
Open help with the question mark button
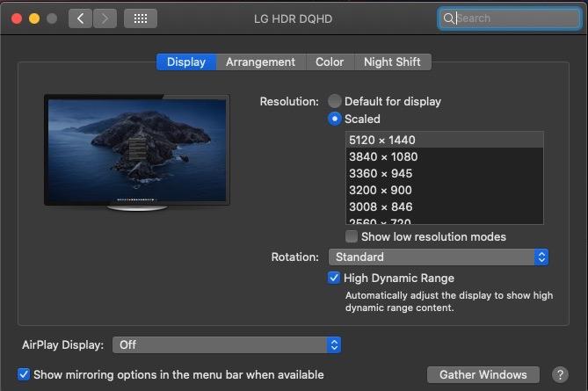tap(560, 374)
